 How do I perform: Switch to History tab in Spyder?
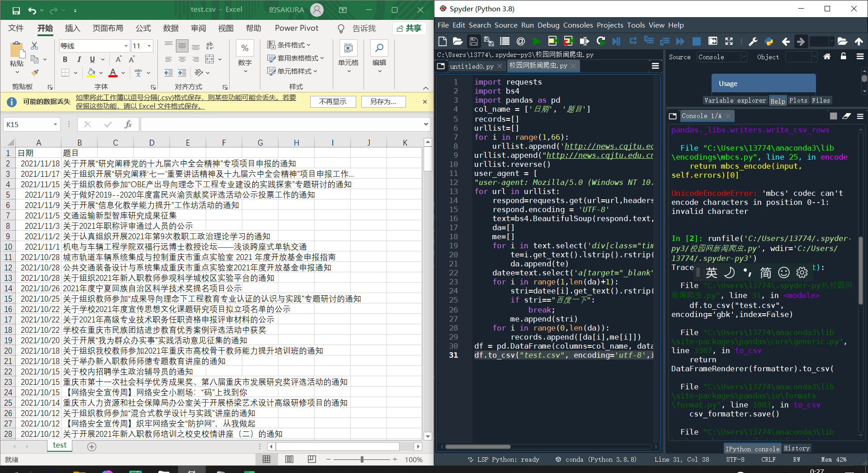pos(797,448)
